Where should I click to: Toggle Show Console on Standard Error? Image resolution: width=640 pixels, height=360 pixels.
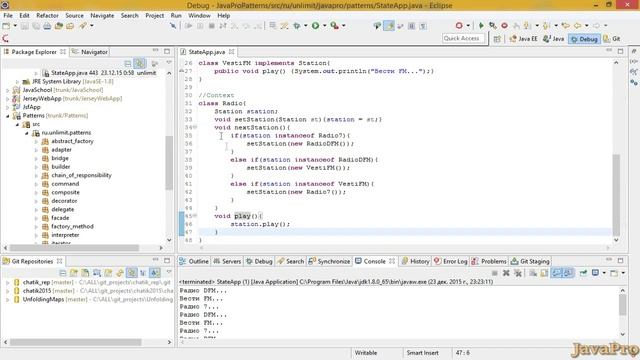568,273
